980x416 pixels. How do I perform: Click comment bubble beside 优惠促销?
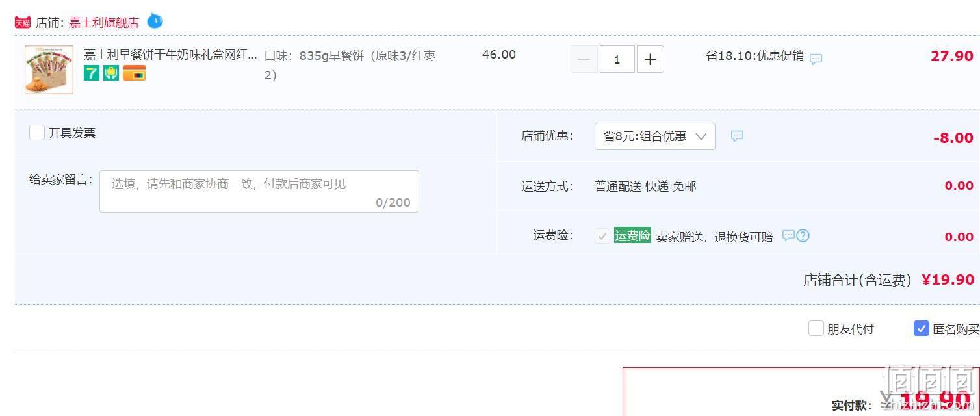[816, 58]
